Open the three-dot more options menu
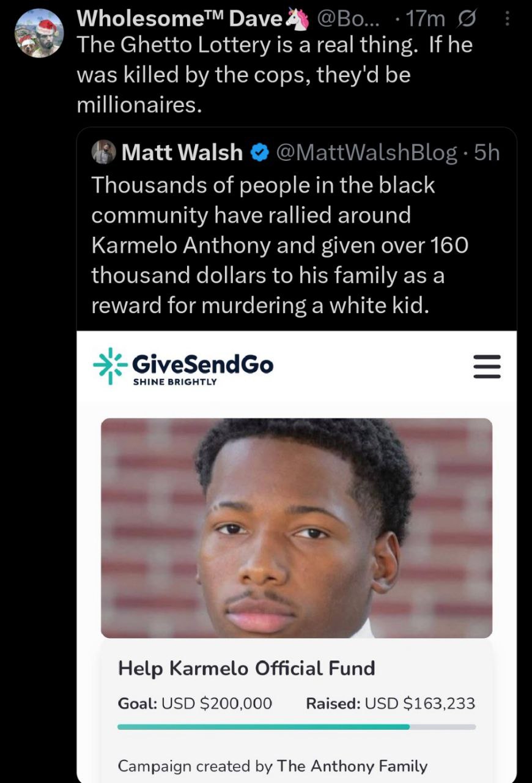Screen dimensions: 532x783 coord(507,20)
